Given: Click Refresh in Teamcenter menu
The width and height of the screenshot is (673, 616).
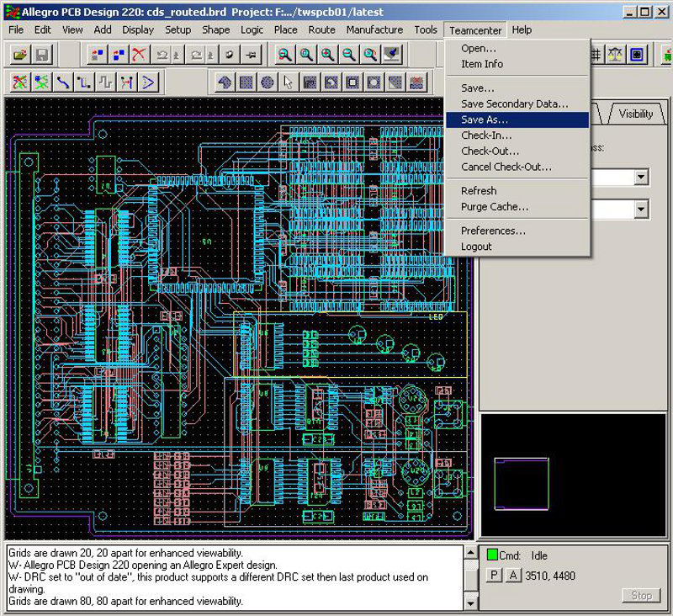Looking at the screenshot, I should click(517, 191).
